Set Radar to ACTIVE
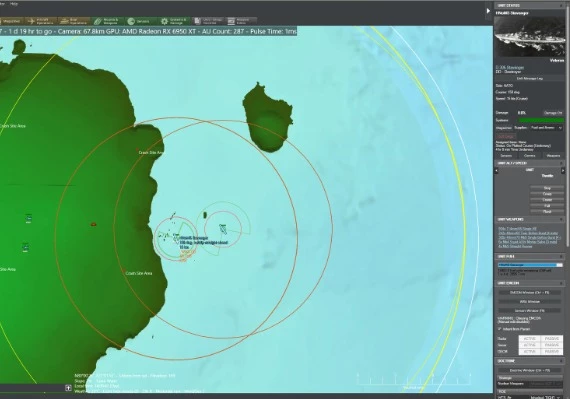This screenshot has width=570, height=399. (529, 339)
